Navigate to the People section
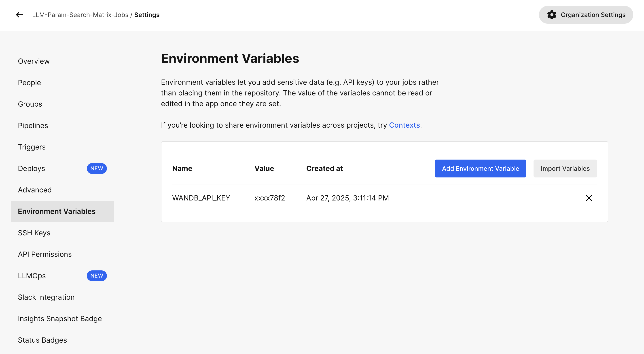The width and height of the screenshot is (644, 354). point(29,82)
